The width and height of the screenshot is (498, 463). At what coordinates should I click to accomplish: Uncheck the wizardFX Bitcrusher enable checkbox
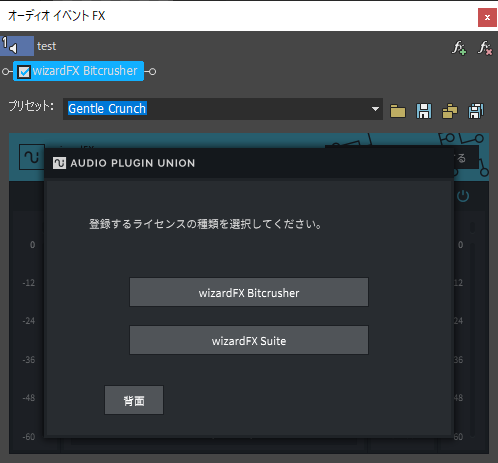(x=24, y=72)
